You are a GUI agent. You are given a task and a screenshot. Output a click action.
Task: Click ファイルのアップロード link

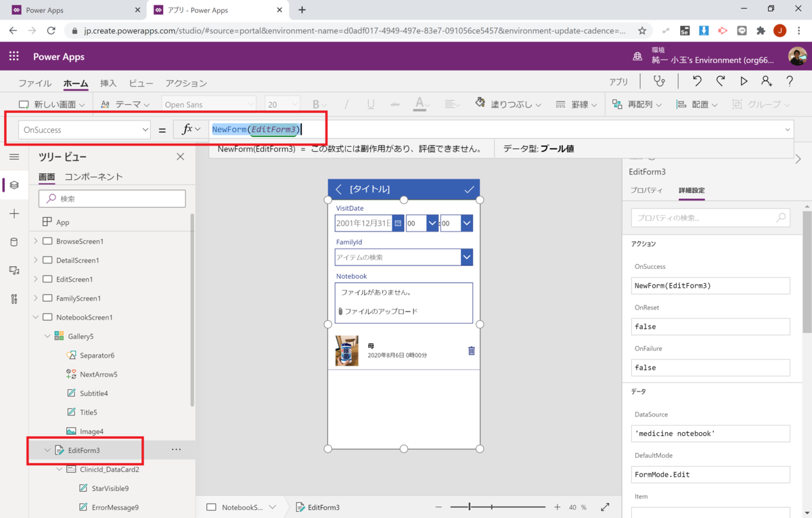381,311
